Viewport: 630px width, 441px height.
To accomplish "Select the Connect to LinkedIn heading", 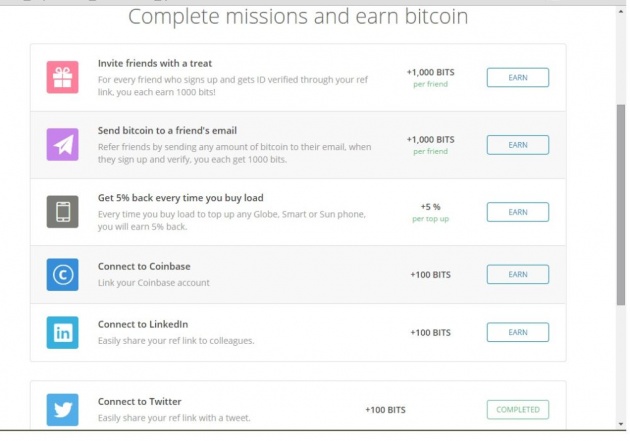I will (143, 324).
